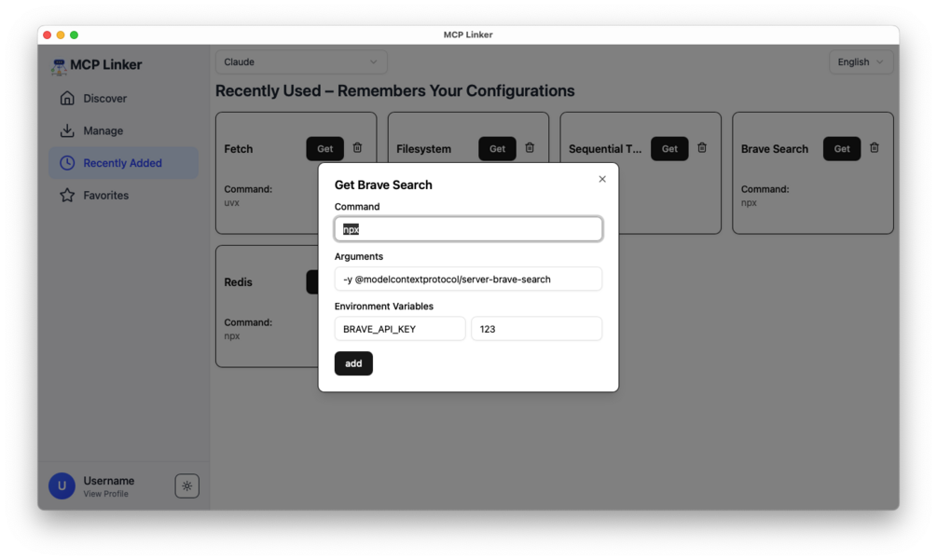Click the Username text in sidebar
This screenshot has height=560, width=937.
pyautogui.click(x=109, y=481)
